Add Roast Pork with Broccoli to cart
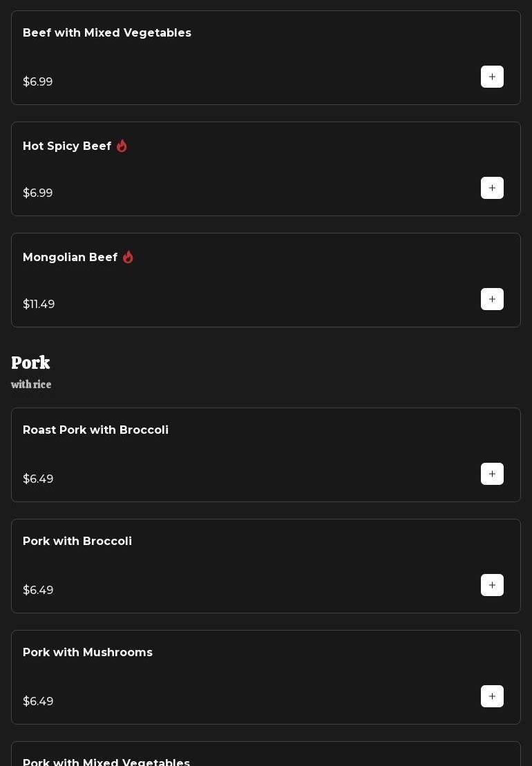The width and height of the screenshot is (532, 766). pos(492,474)
